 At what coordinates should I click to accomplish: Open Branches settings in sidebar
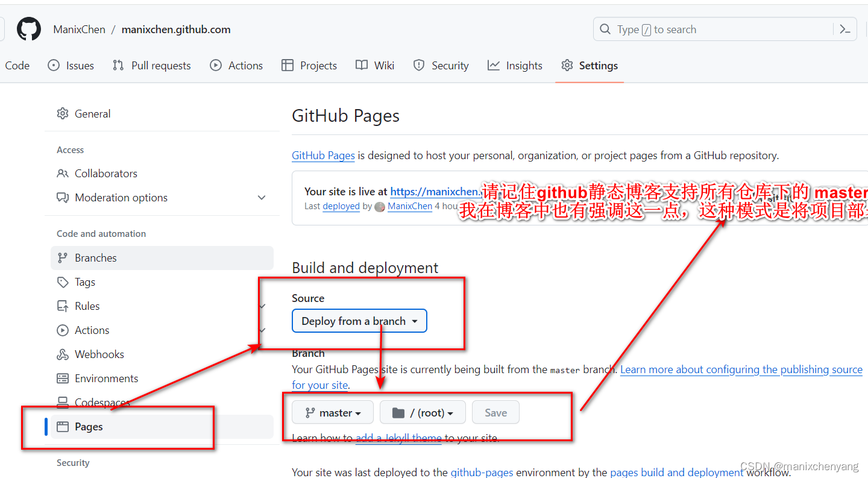pyautogui.click(x=162, y=258)
